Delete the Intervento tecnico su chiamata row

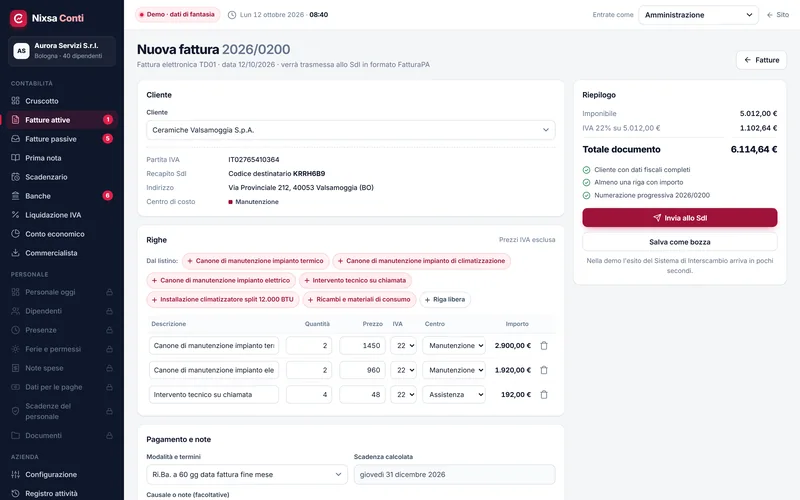[x=544, y=394]
